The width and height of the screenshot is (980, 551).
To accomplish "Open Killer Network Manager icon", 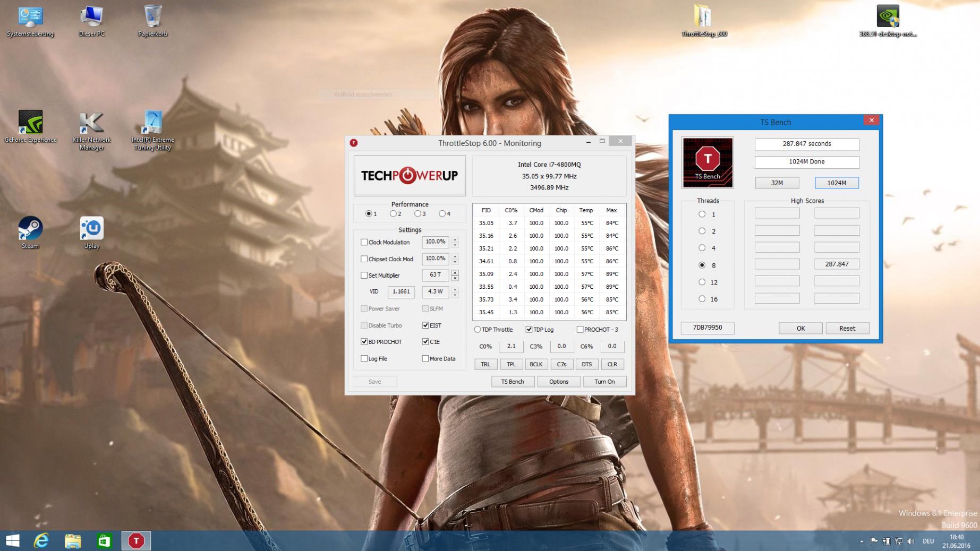I will point(91,131).
